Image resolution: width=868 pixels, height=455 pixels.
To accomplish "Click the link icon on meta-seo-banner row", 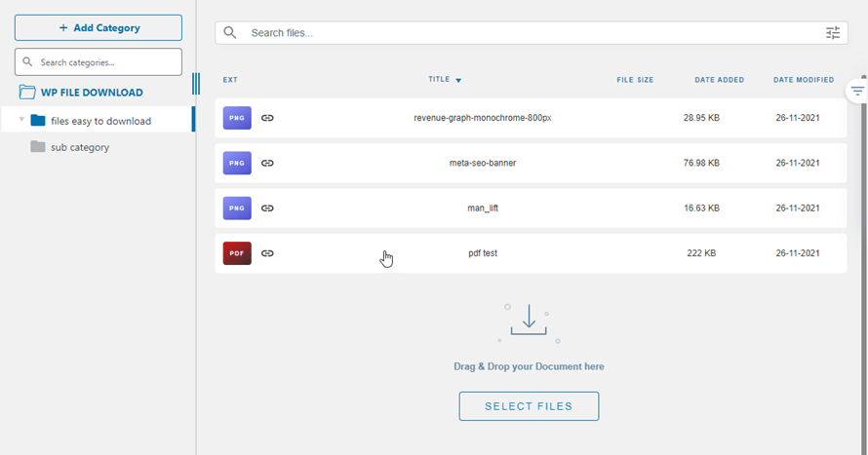I will pos(267,163).
